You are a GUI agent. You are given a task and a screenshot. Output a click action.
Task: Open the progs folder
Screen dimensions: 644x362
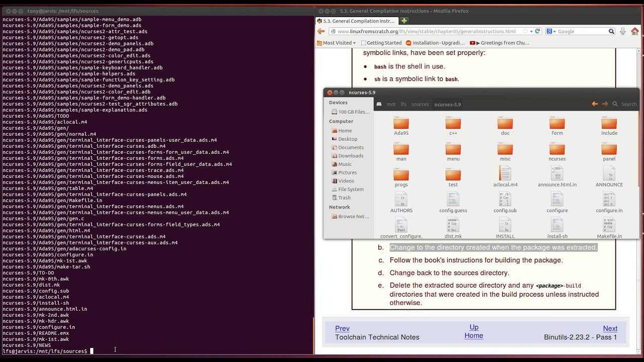click(401, 177)
